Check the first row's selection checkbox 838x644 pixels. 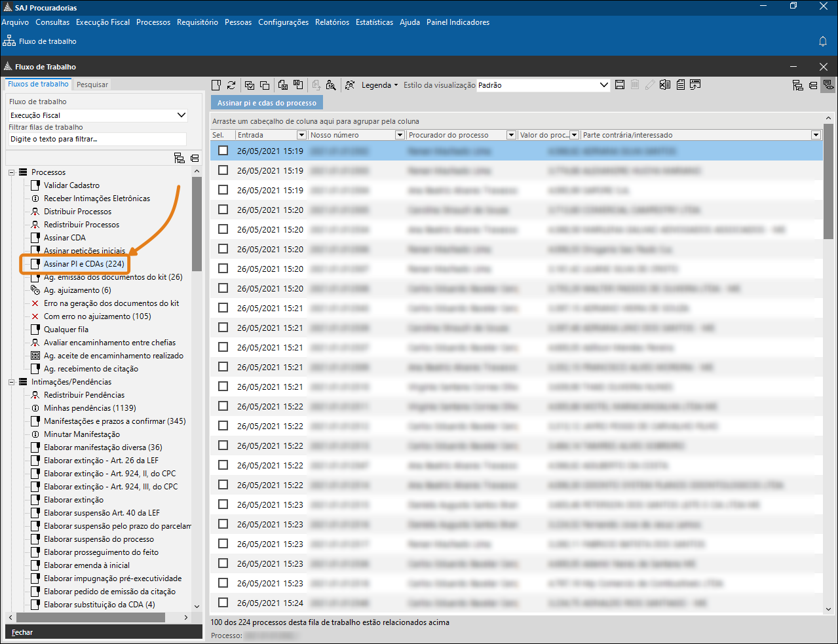(x=223, y=151)
